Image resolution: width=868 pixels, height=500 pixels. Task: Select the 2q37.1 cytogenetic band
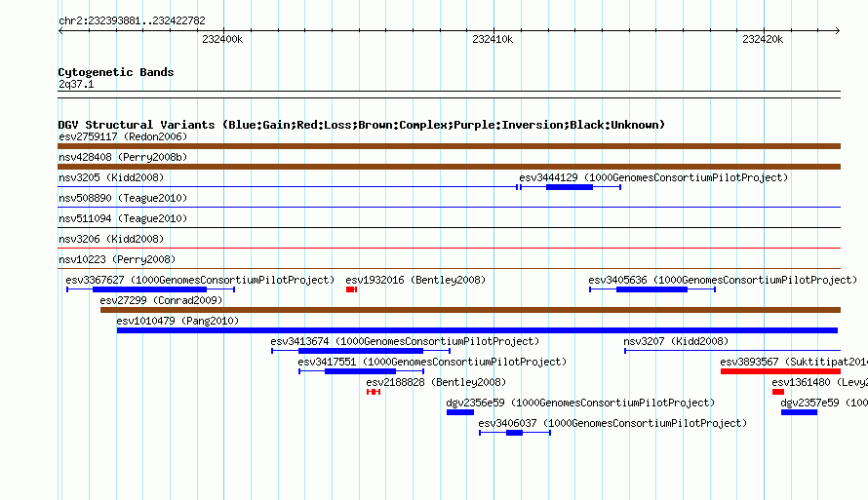[449, 95]
